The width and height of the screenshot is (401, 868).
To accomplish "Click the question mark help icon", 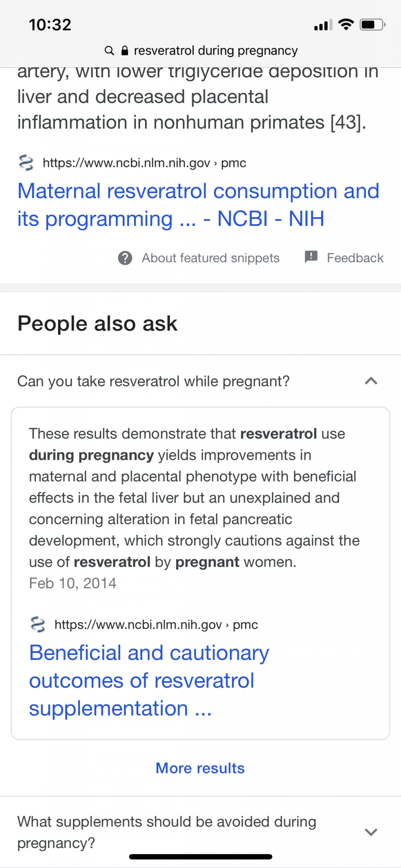I will click(x=125, y=258).
